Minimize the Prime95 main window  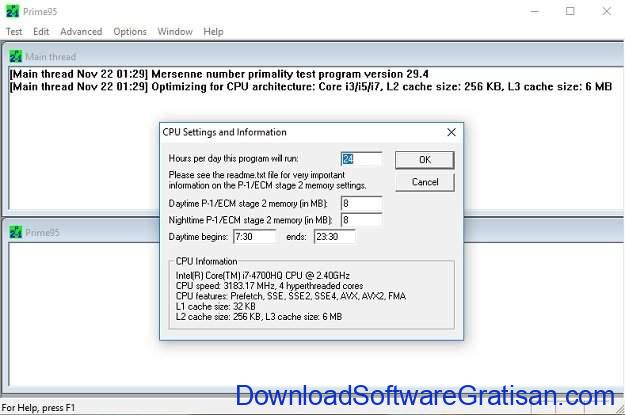[535, 11]
